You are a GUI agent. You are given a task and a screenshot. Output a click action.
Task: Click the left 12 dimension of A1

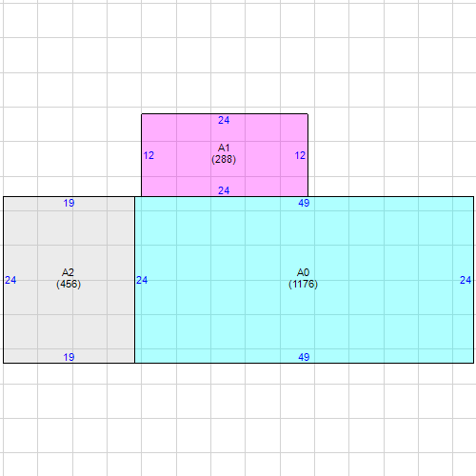[149, 155]
